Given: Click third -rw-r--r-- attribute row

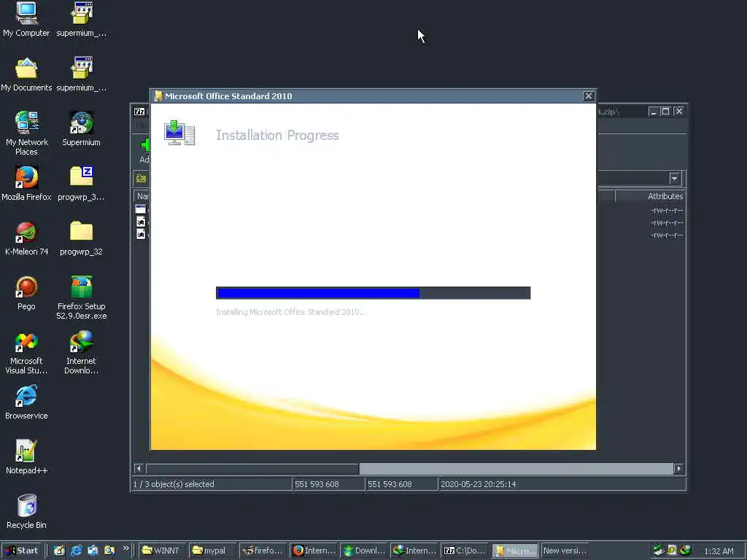Looking at the screenshot, I should (x=667, y=236).
